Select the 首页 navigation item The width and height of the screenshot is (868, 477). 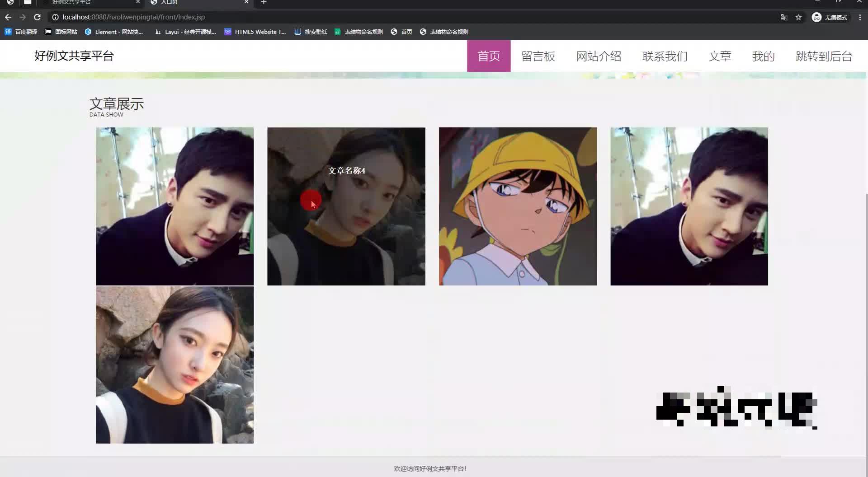point(489,56)
